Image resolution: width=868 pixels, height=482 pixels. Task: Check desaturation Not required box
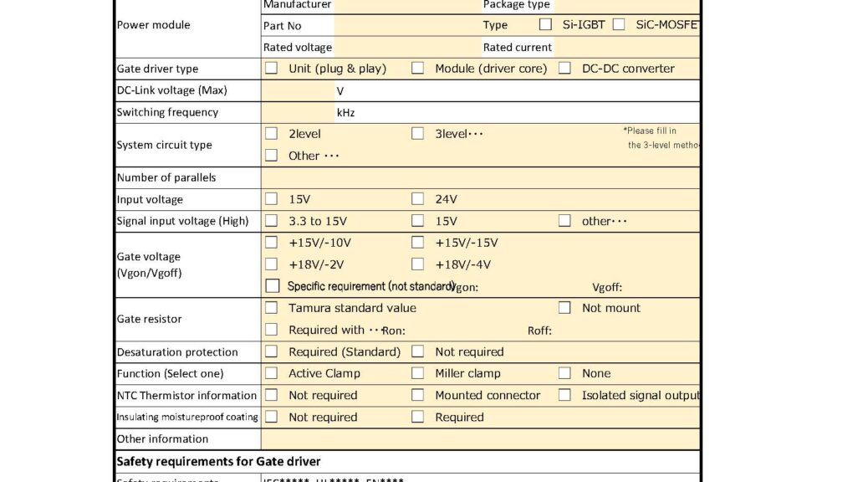(x=418, y=351)
